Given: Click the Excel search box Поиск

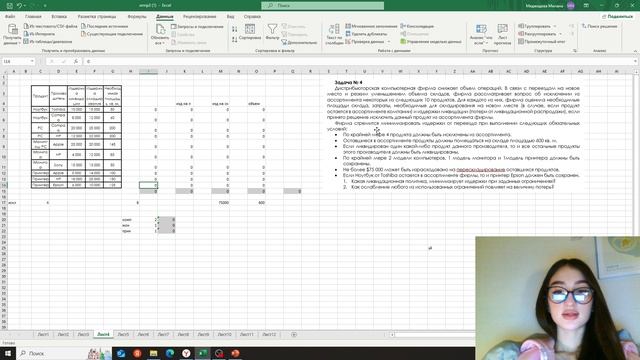Looking at the screenshot, I should 322,6.
